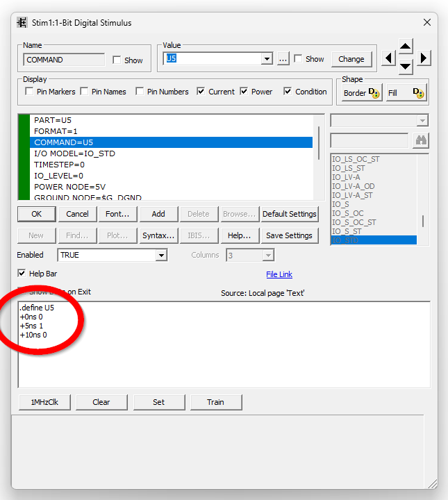Open the Fill shape settings
Image resolution: width=448 pixels, height=500 pixels.
coord(406,92)
